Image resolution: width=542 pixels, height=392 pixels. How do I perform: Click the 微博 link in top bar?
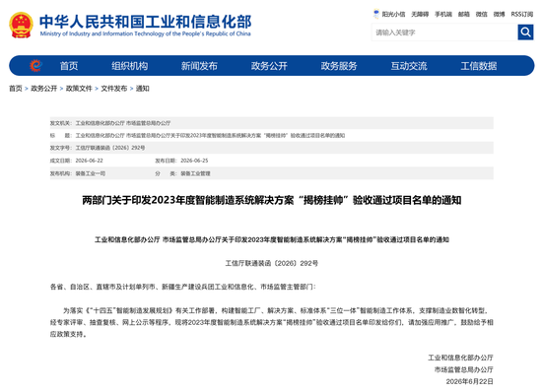click(x=500, y=14)
